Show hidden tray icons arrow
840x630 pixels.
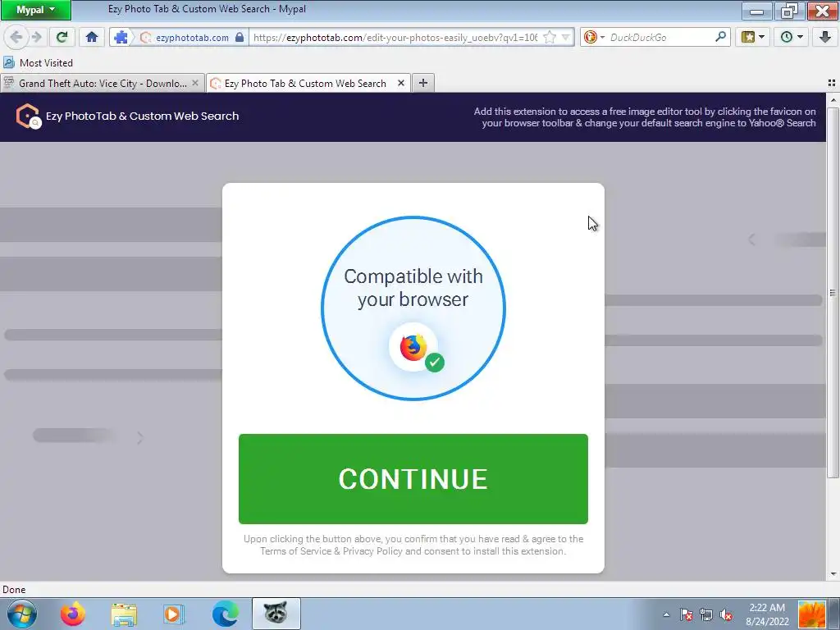(666, 614)
